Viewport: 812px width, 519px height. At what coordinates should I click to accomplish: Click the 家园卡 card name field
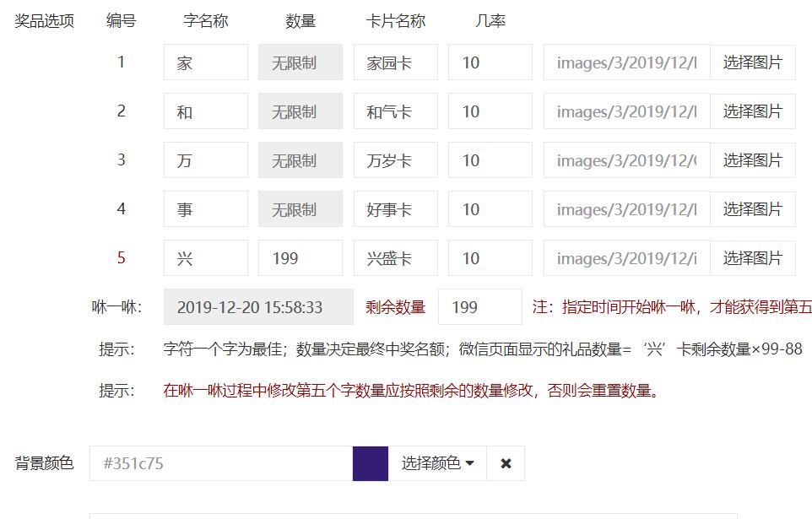[396, 62]
